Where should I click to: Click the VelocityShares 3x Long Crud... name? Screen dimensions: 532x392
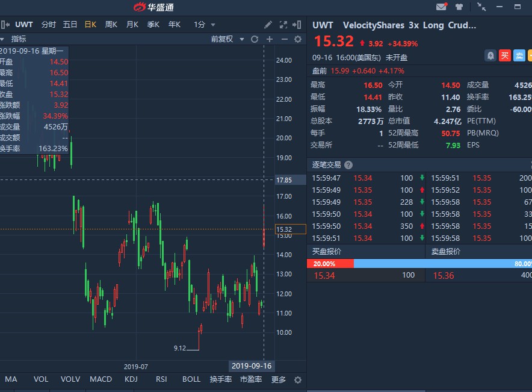pos(409,25)
